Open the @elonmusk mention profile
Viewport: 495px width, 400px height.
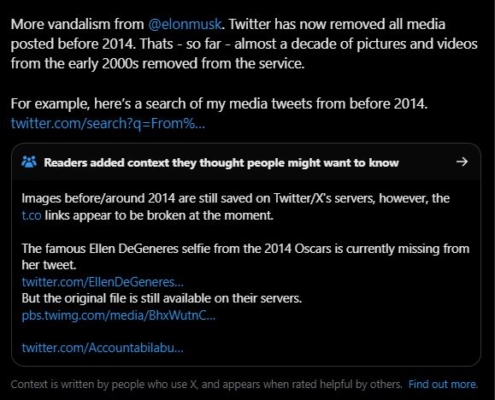point(184,24)
